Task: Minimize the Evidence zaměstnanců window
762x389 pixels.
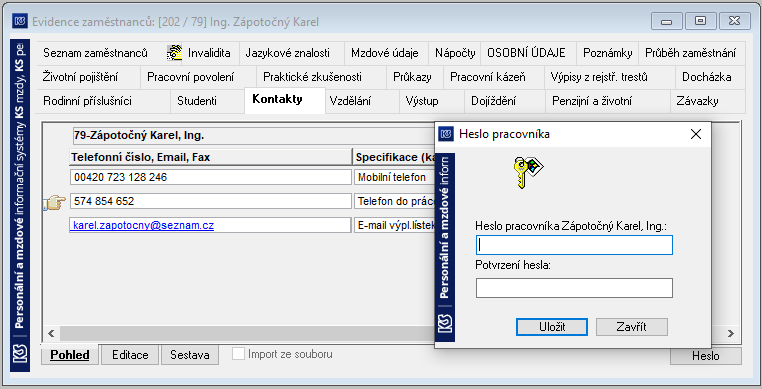Action: 667,21
